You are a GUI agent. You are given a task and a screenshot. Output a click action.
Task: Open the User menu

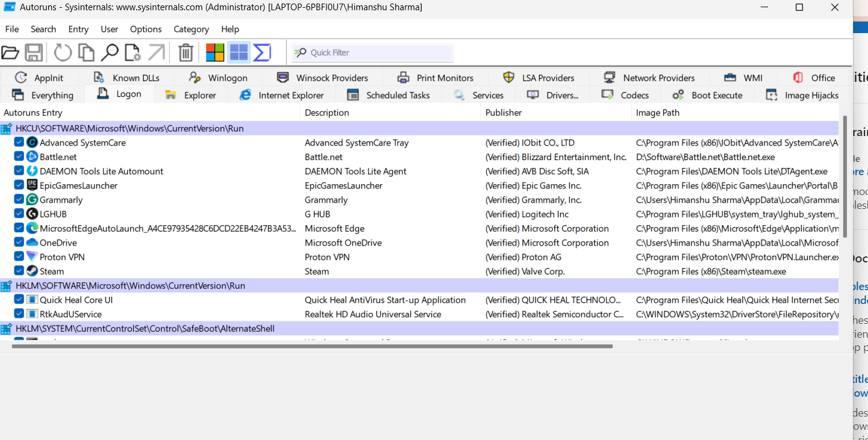click(x=110, y=29)
